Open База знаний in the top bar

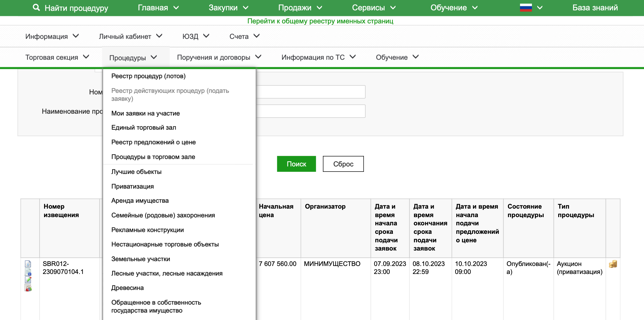pyautogui.click(x=595, y=8)
